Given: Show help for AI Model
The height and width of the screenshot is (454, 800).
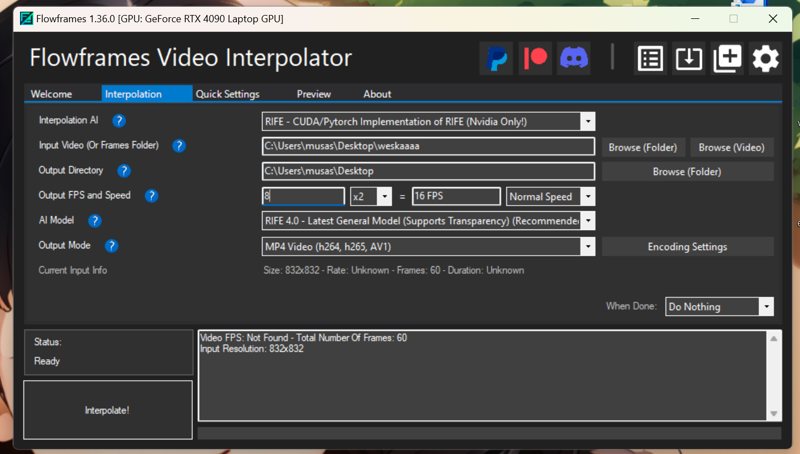Looking at the screenshot, I should click(94, 221).
